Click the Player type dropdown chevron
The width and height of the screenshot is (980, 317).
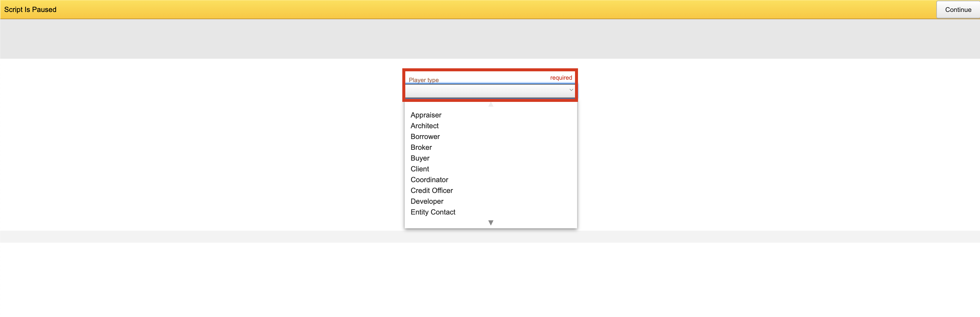coord(571,90)
